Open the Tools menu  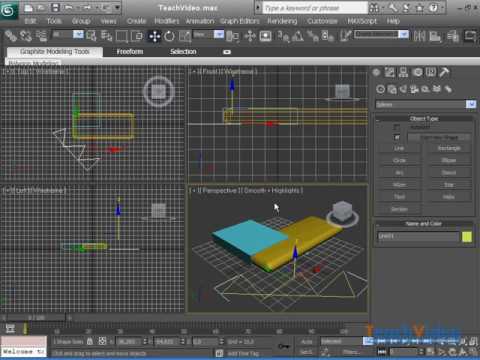(54, 21)
